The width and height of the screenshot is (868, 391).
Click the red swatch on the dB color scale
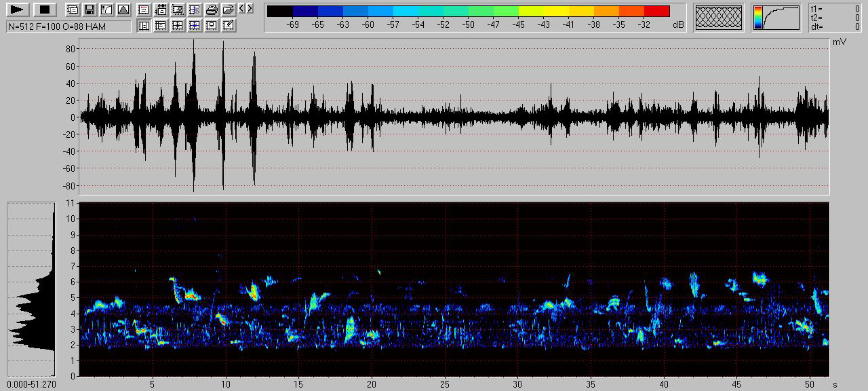tap(656, 11)
